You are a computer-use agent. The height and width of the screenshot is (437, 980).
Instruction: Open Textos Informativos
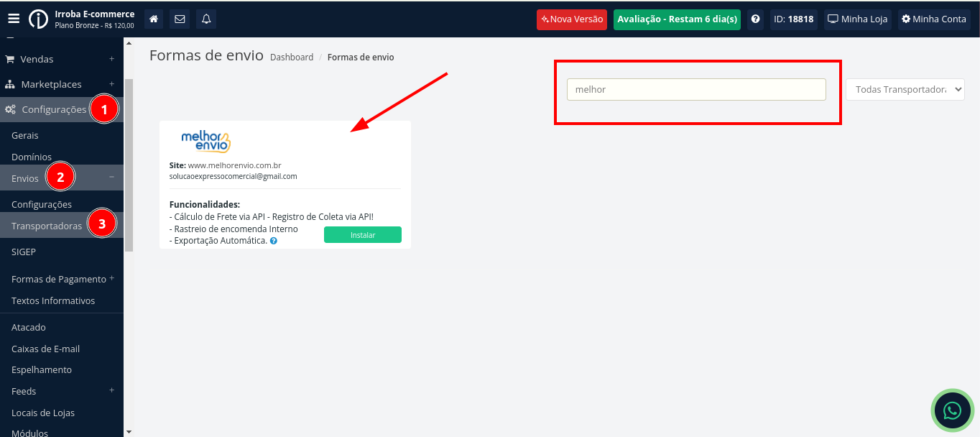coord(53,301)
